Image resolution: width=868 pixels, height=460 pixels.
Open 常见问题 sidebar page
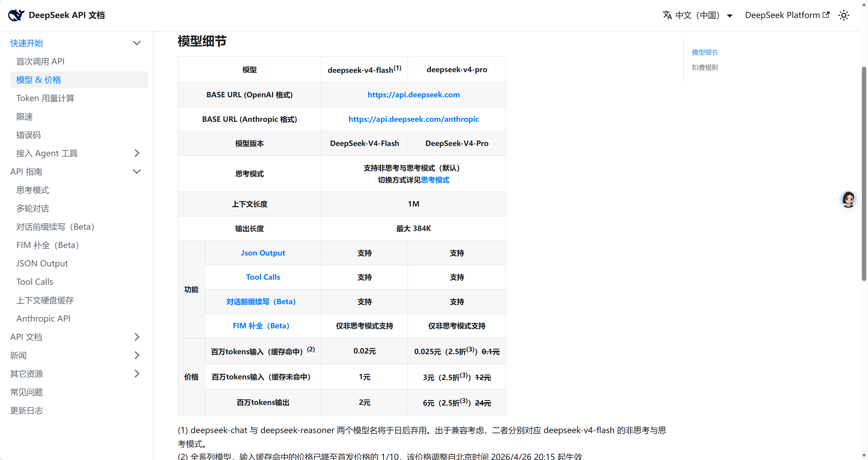pos(27,392)
